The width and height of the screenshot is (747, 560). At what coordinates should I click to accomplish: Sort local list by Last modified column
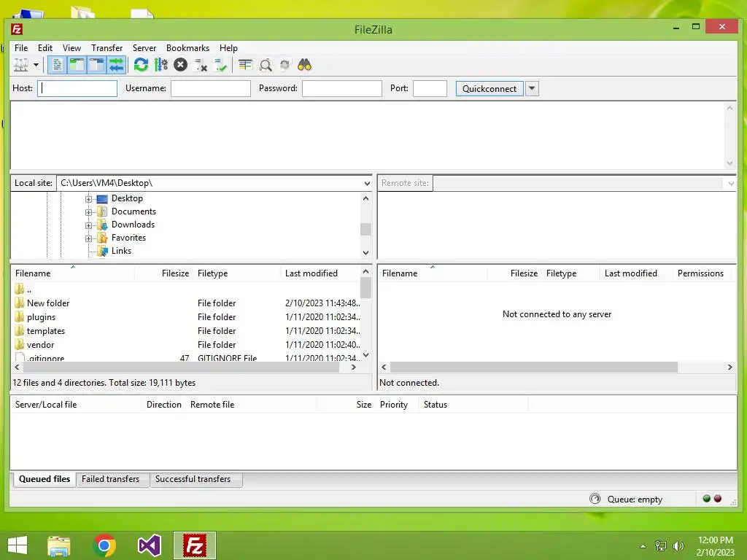coord(321,273)
